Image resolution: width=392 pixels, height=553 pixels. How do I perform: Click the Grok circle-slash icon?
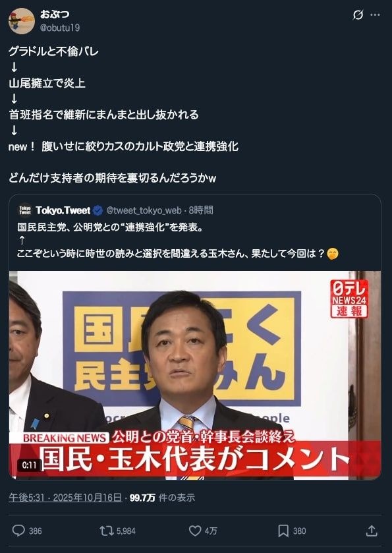click(358, 15)
